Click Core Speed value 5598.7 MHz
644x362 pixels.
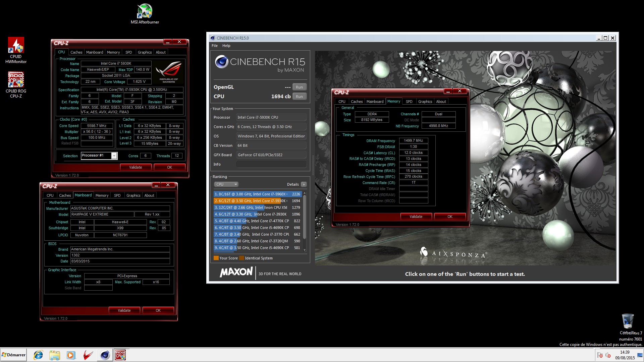point(97,126)
